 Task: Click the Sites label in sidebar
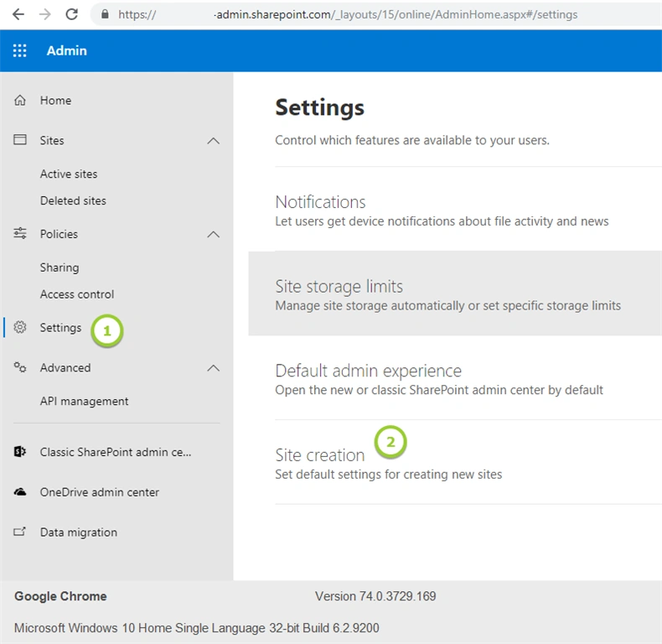coord(52,141)
